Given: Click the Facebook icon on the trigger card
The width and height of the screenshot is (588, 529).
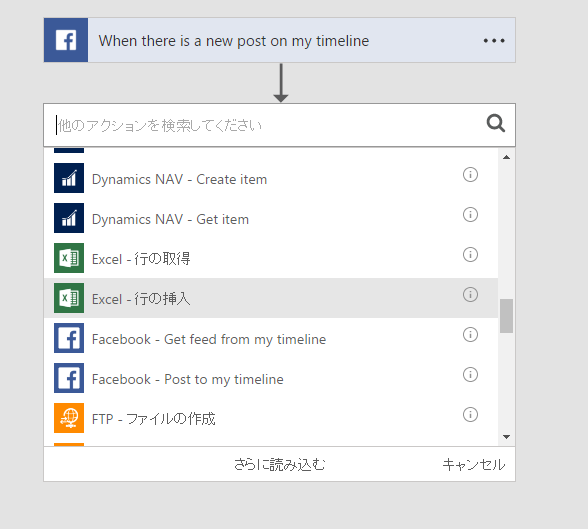Looking at the screenshot, I should [x=66, y=40].
